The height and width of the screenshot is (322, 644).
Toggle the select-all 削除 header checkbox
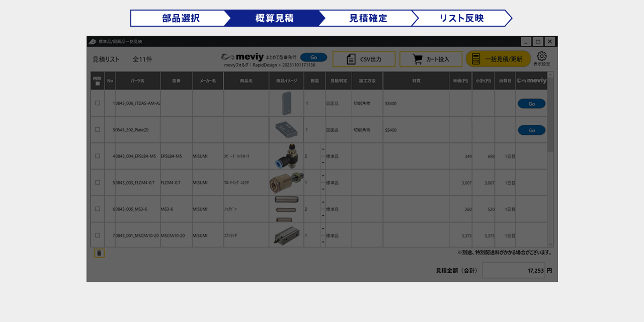click(98, 84)
